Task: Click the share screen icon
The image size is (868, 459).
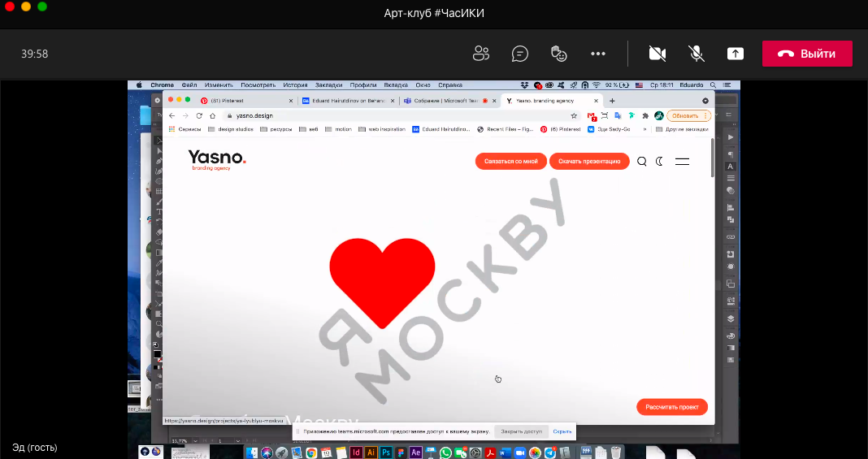Action: click(x=735, y=54)
